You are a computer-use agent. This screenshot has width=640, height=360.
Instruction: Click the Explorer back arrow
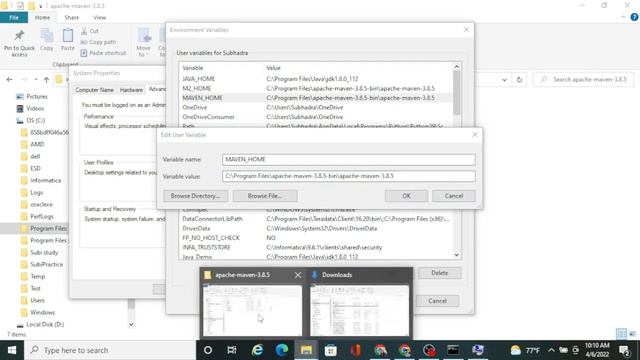point(10,80)
